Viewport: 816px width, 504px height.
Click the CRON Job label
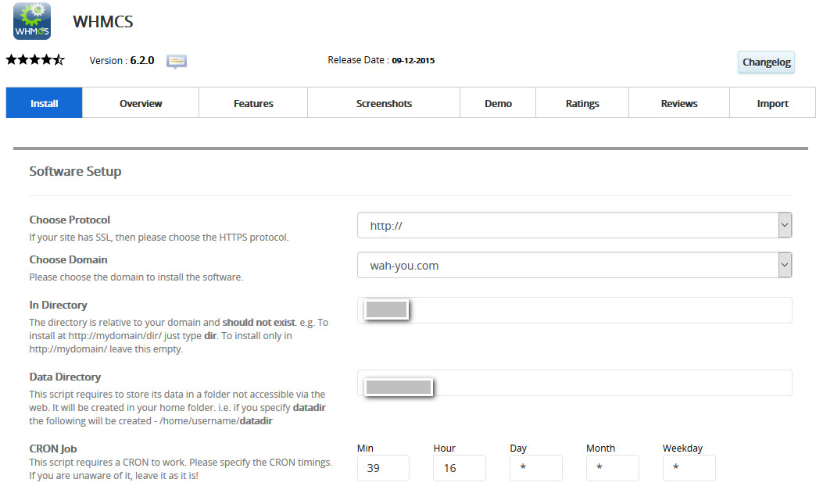tap(53, 449)
